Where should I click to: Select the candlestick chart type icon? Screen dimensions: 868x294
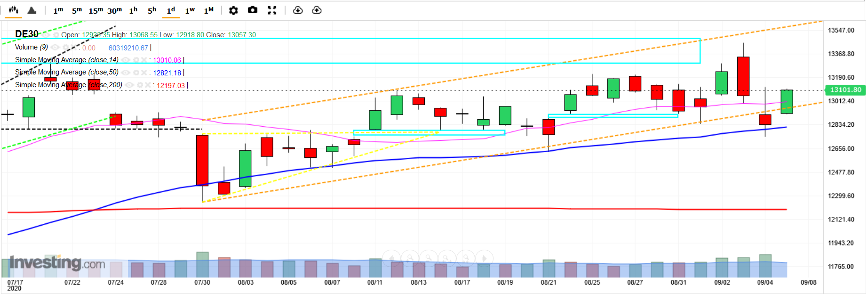(x=14, y=10)
